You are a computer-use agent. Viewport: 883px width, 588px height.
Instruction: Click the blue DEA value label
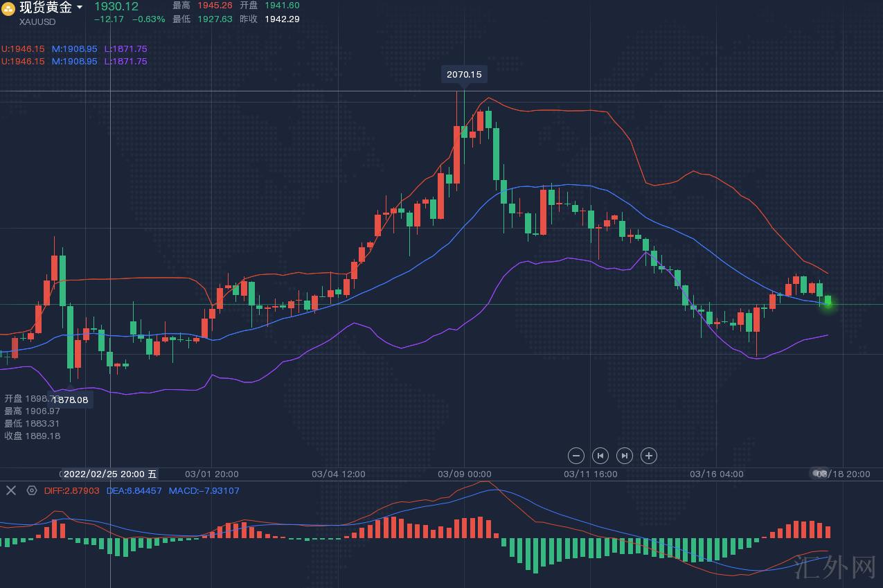[x=134, y=491]
